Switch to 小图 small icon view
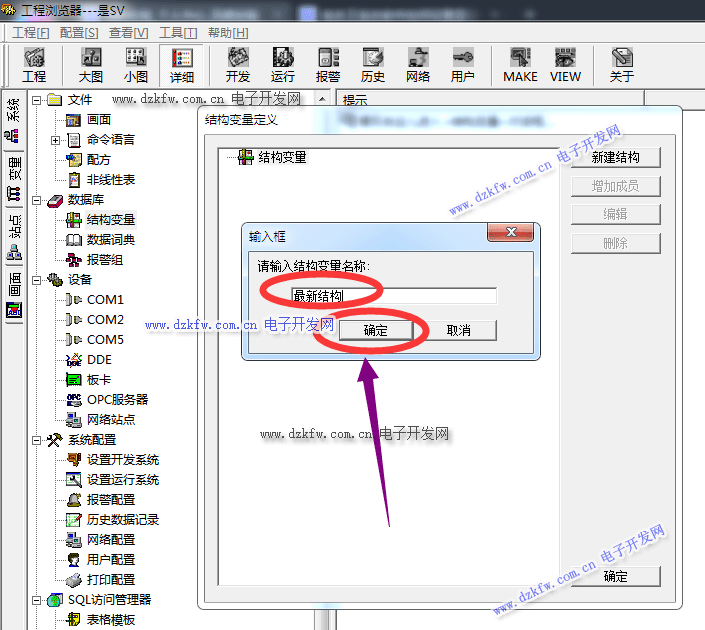705x630 pixels. (x=136, y=64)
